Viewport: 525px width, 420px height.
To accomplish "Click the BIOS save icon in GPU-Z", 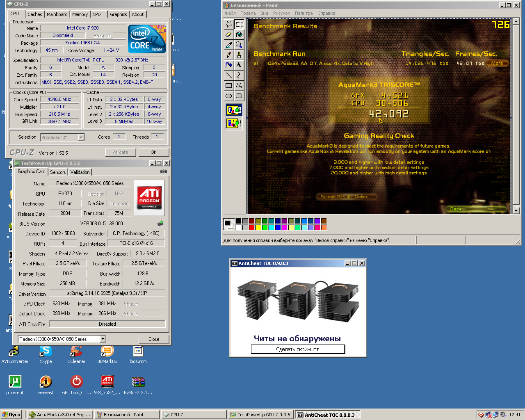I will [x=160, y=224].
